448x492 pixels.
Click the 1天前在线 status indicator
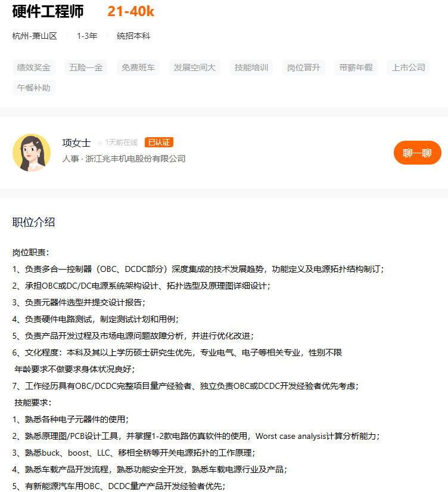coord(118,143)
